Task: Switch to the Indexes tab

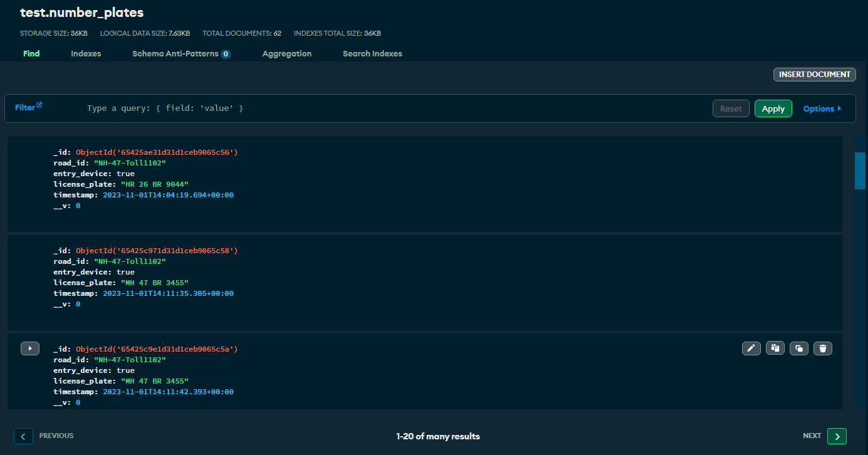Action: (x=86, y=54)
